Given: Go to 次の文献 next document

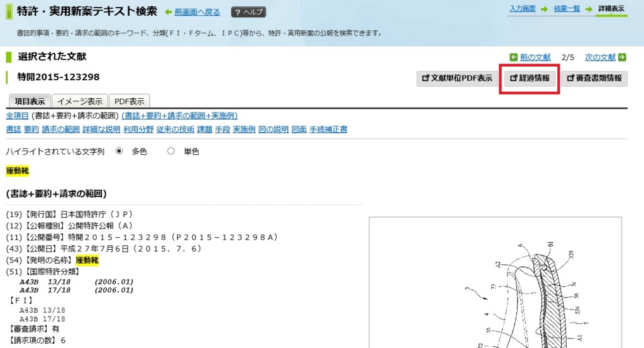Looking at the screenshot, I should [600, 57].
